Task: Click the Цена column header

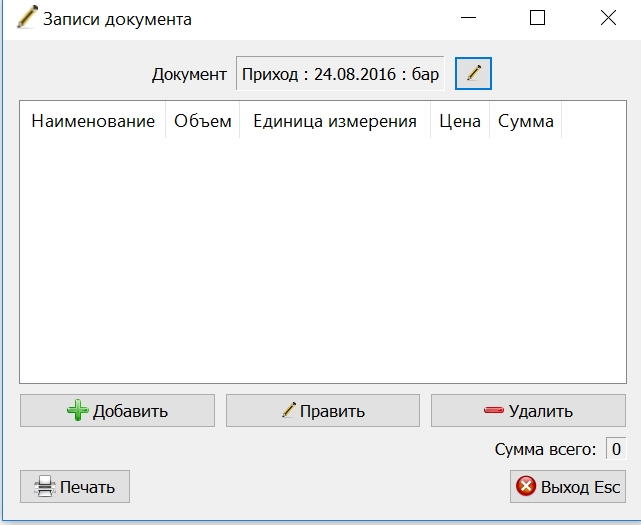Action: 460,121
